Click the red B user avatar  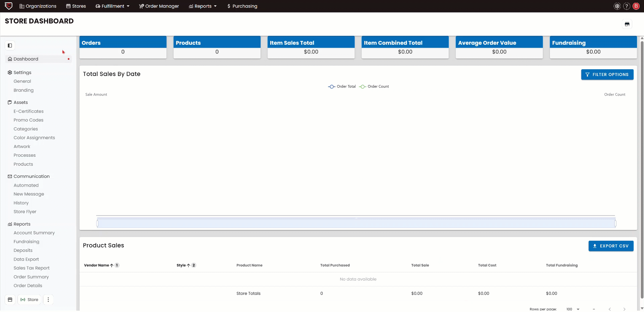(636, 6)
